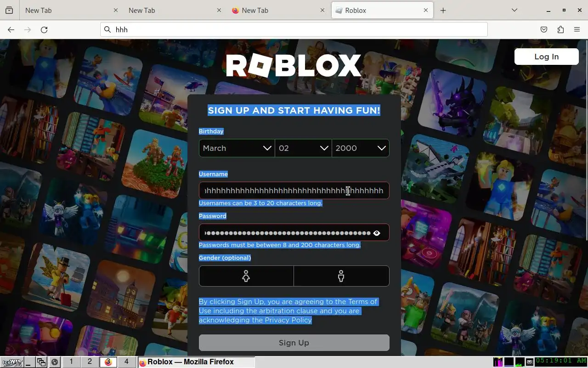This screenshot has height=368, width=588.
Task: Open the window list taskbar icon
Action: point(41,362)
